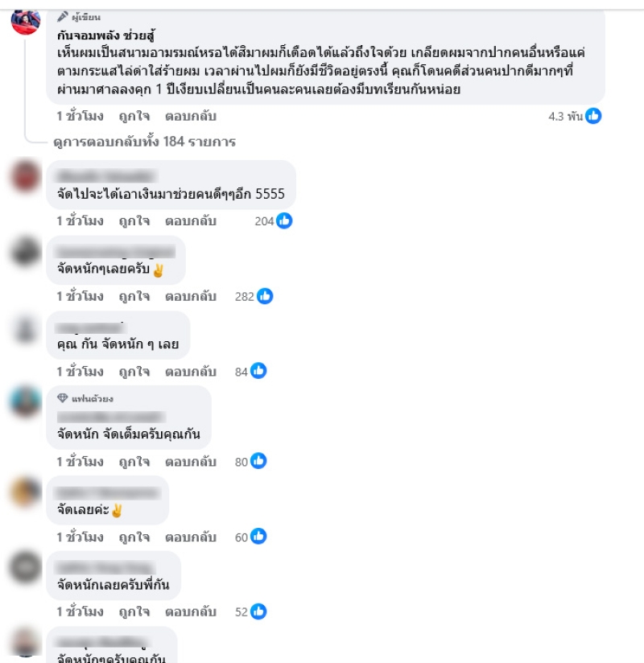Reply to the comment จัดหนักเลยครับพี่กัน
644x663 pixels.
191,612
